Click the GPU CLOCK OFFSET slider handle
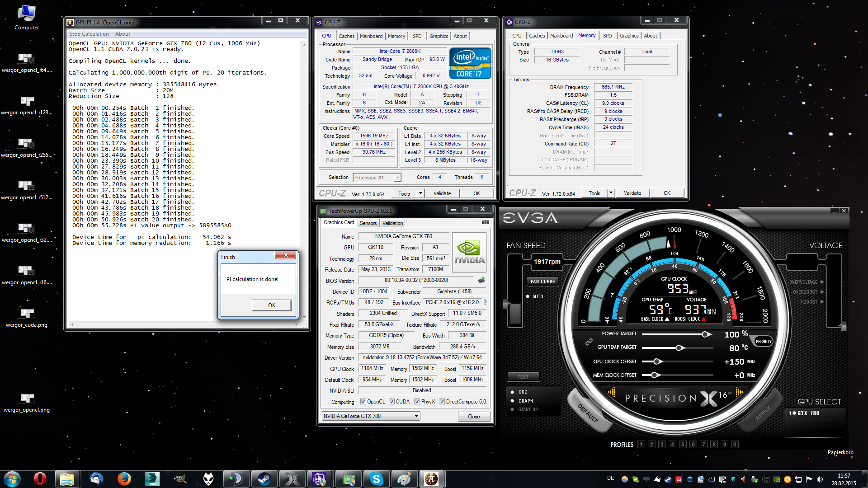This screenshot has height=488, width=868. pos(657,361)
